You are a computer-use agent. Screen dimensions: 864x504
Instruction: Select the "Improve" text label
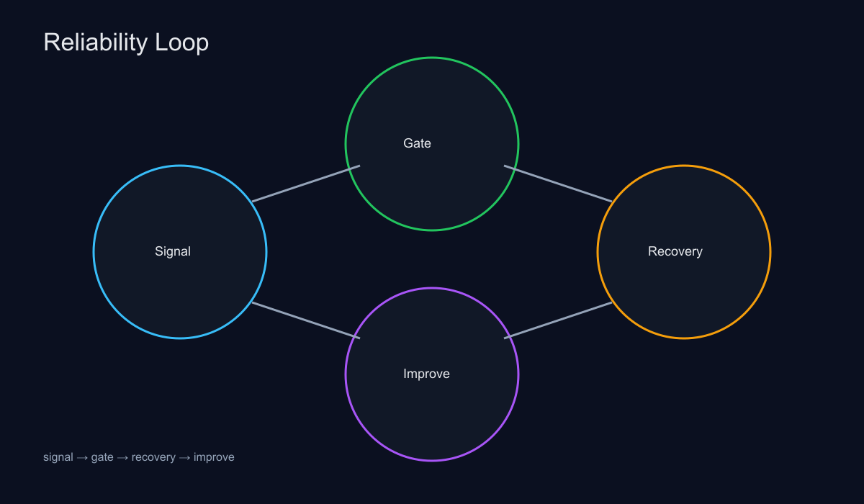426,374
